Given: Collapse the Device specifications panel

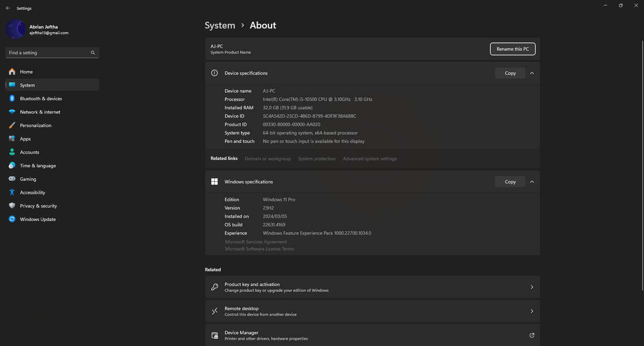Looking at the screenshot, I should (x=531, y=73).
